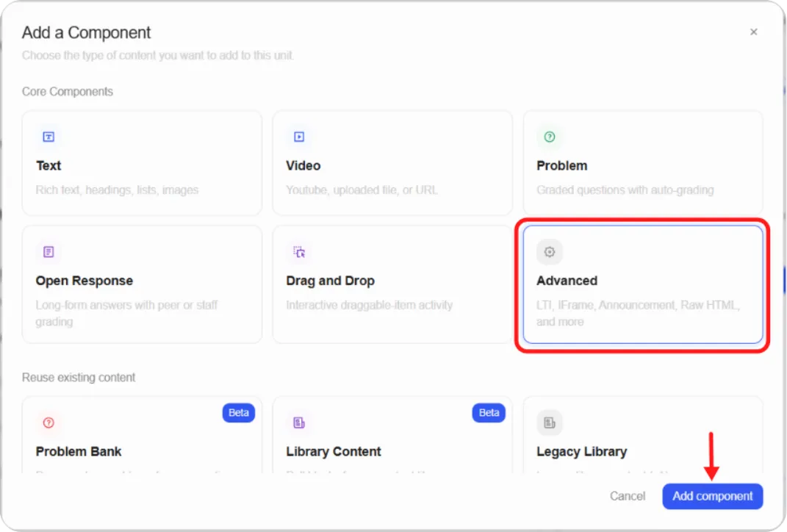Click 'Youtube, uploaded file, or URL' description

(362, 190)
